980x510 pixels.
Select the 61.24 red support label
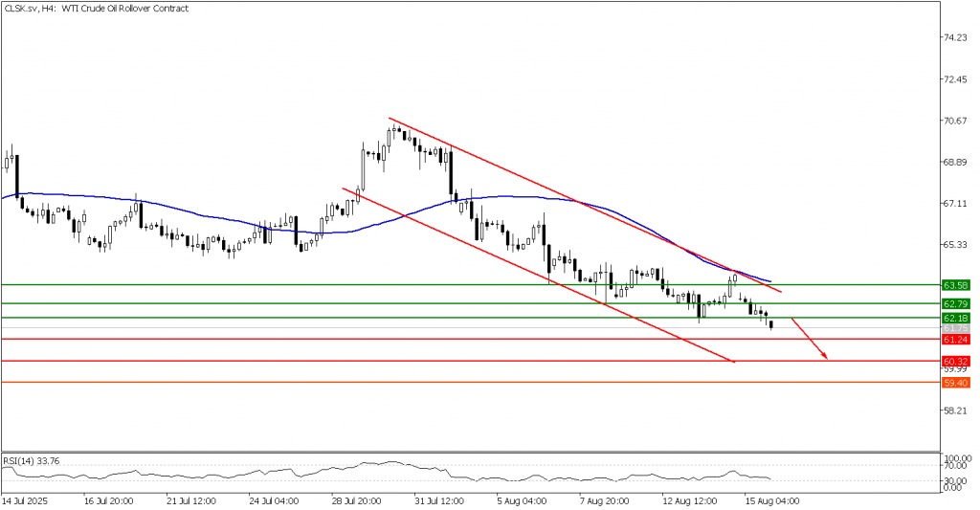tap(956, 340)
